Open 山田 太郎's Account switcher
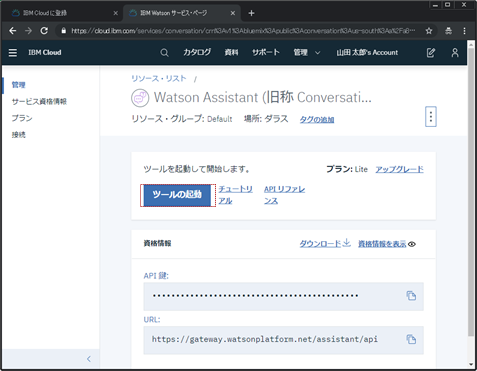Viewport: 477px width, 371px height. tap(367, 52)
